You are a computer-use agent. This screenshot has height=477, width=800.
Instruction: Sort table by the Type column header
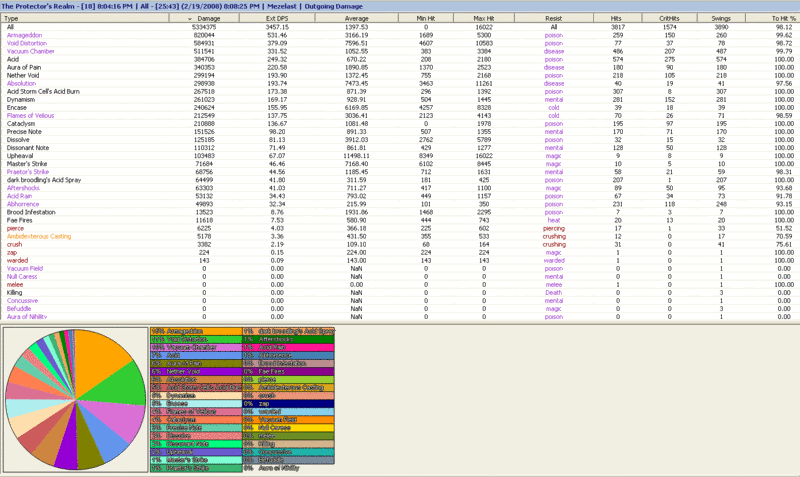[x=85, y=18]
